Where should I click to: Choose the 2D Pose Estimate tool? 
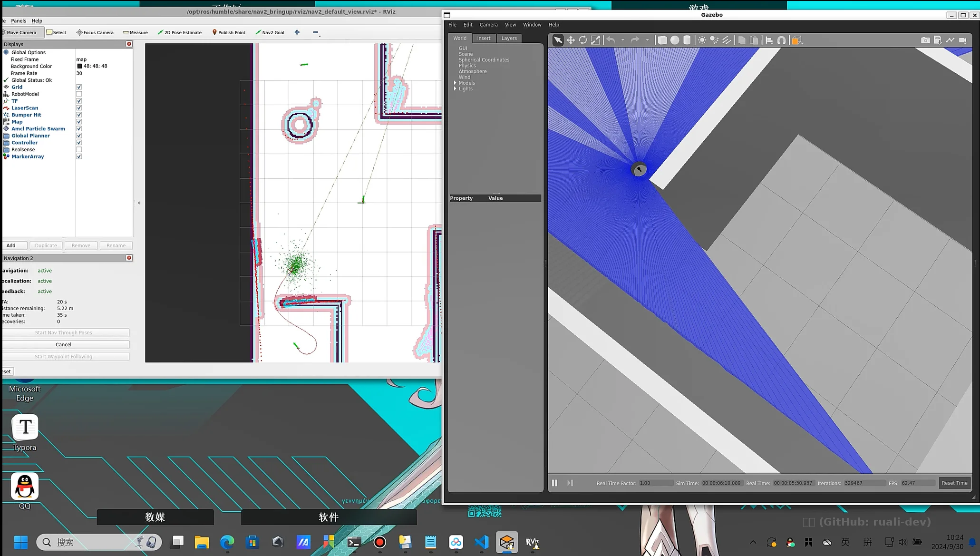click(179, 32)
